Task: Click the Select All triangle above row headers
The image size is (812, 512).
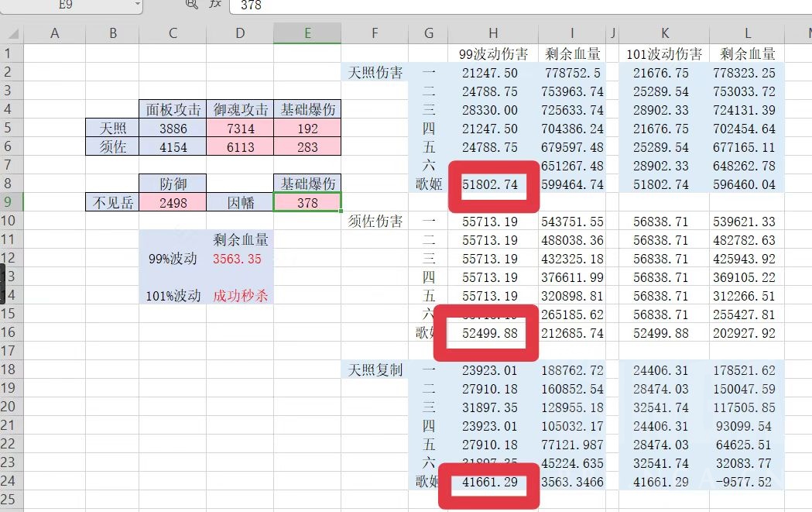Action: [12, 33]
